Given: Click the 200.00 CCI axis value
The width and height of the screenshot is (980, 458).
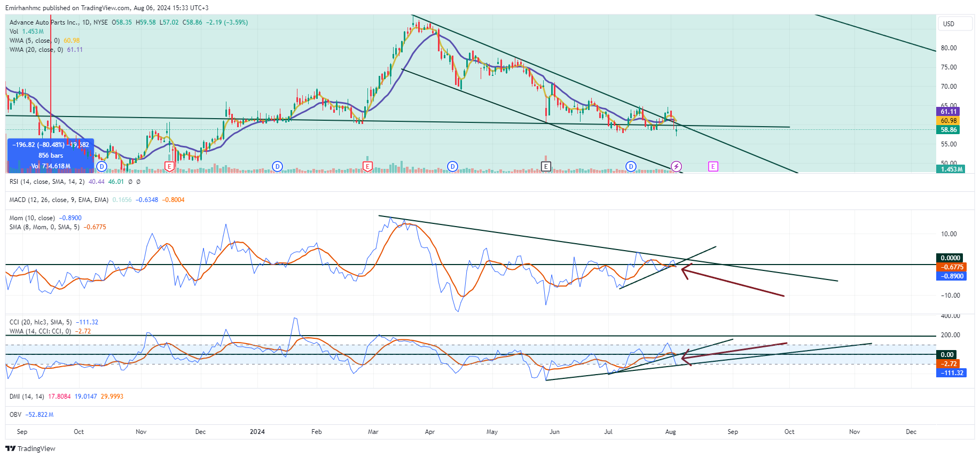Looking at the screenshot, I should pyautogui.click(x=950, y=335).
